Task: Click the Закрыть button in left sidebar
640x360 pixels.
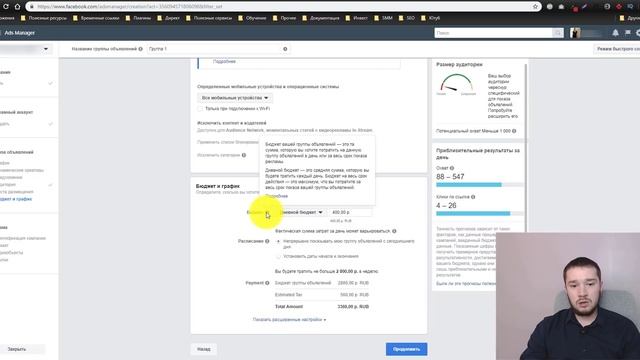Action: pos(17,349)
